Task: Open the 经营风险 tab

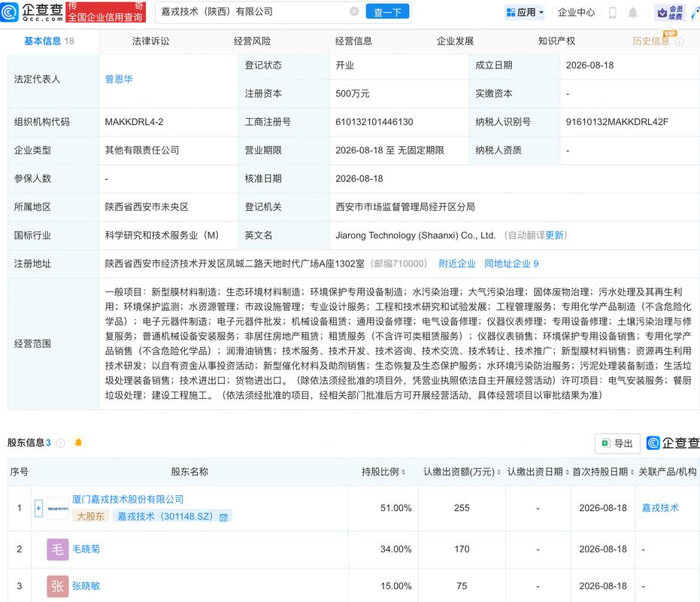Action: (252, 41)
